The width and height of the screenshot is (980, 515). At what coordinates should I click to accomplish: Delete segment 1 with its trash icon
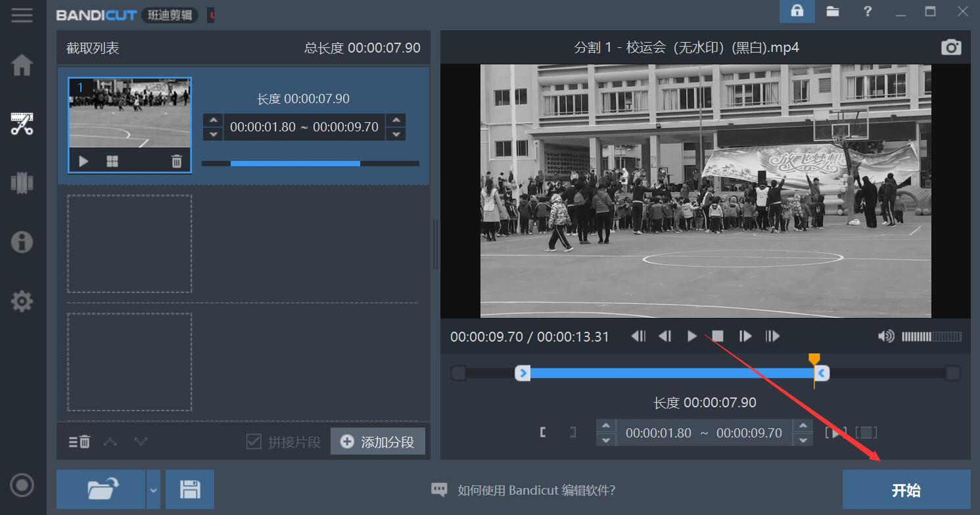(176, 161)
